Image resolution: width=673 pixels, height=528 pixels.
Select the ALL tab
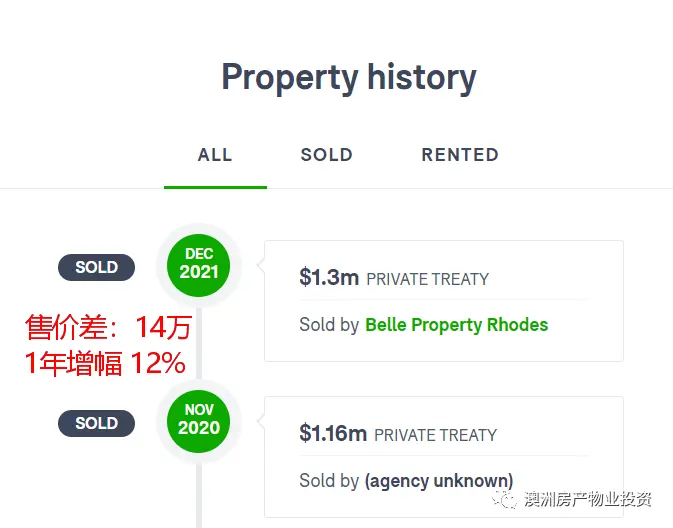pyautogui.click(x=215, y=155)
